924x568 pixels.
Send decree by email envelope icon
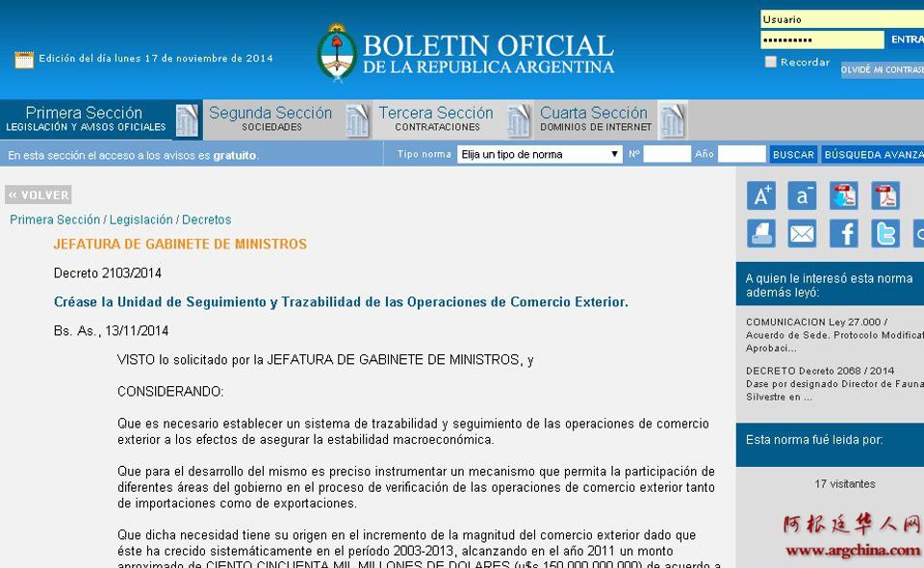[x=802, y=233]
